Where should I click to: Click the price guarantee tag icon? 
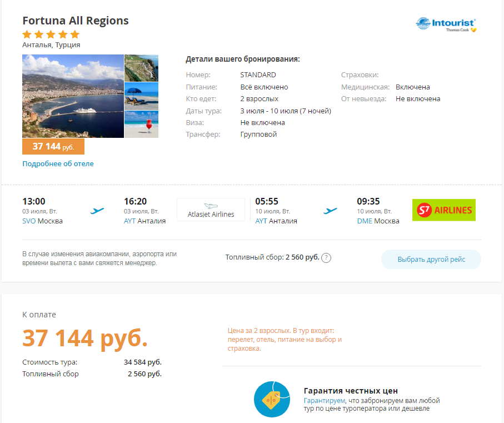coord(272,399)
